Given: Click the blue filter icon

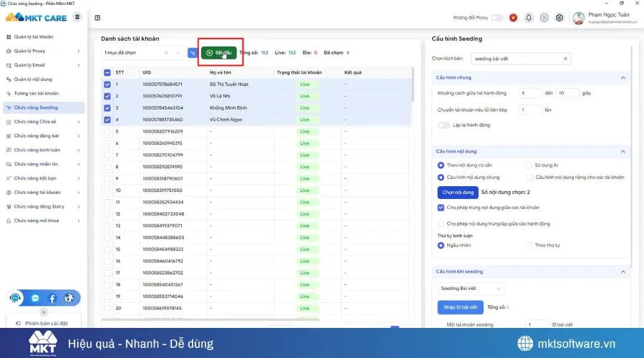Looking at the screenshot, I should pos(192,52).
